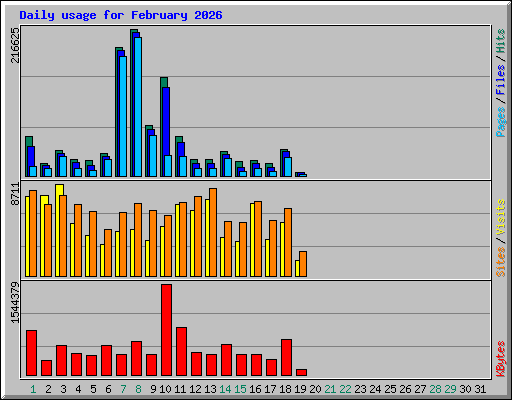The width and height of the screenshot is (512, 400).
Task: Click day label 30 on the x-axis
Action: point(465,389)
